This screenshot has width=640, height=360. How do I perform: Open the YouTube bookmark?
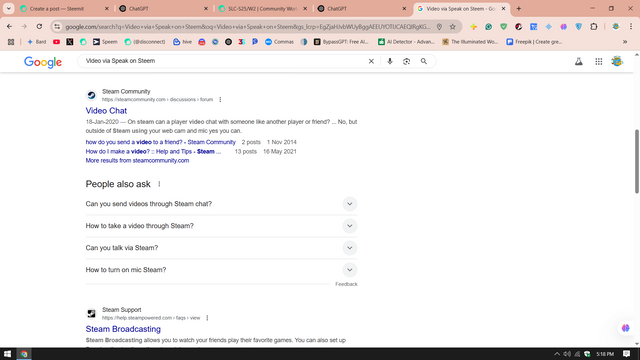pyautogui.click(x=56, y=42)
